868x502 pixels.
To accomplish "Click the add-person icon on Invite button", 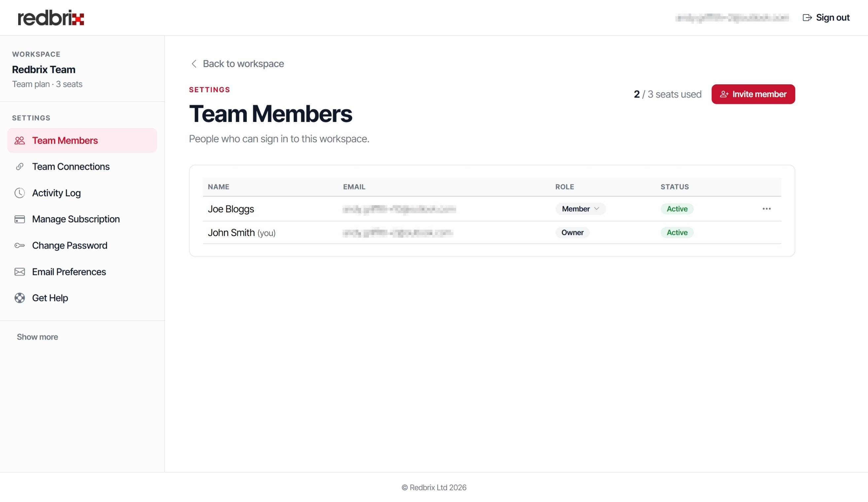I will pos(724,94).
